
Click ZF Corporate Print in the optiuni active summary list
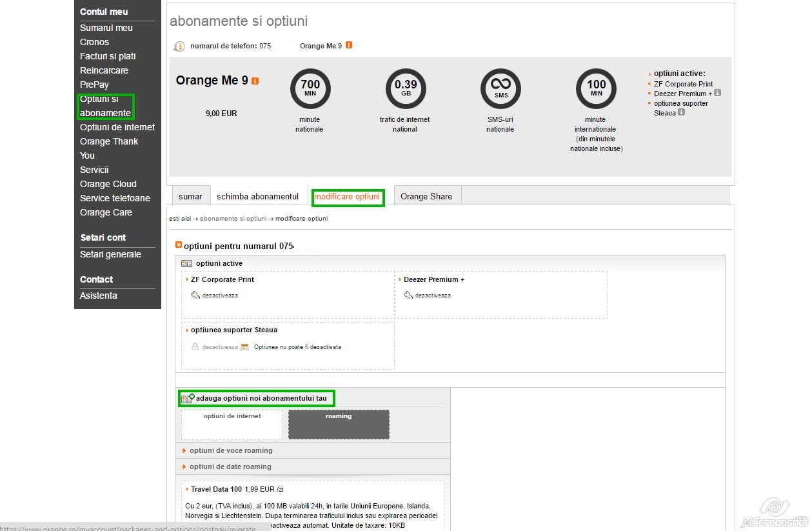tap(684, 84)
